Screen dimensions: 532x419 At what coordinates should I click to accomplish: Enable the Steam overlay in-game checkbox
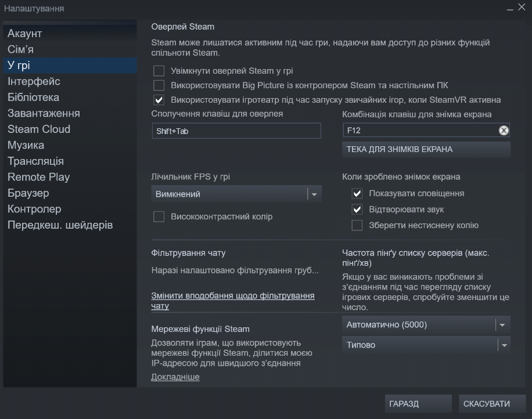pos(159,71)
